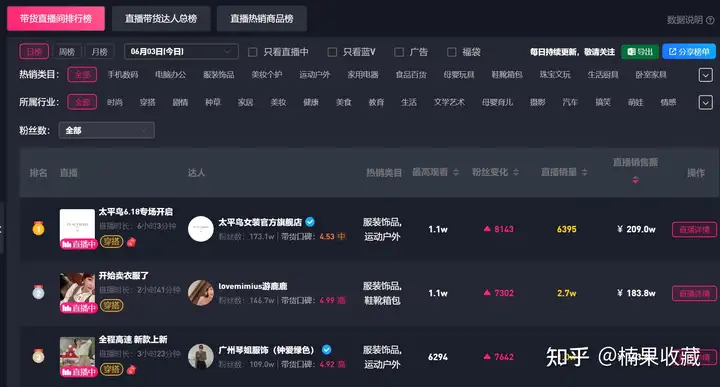
Task: Enable the 只看蓝V checkbox
Action: [332, 52]
